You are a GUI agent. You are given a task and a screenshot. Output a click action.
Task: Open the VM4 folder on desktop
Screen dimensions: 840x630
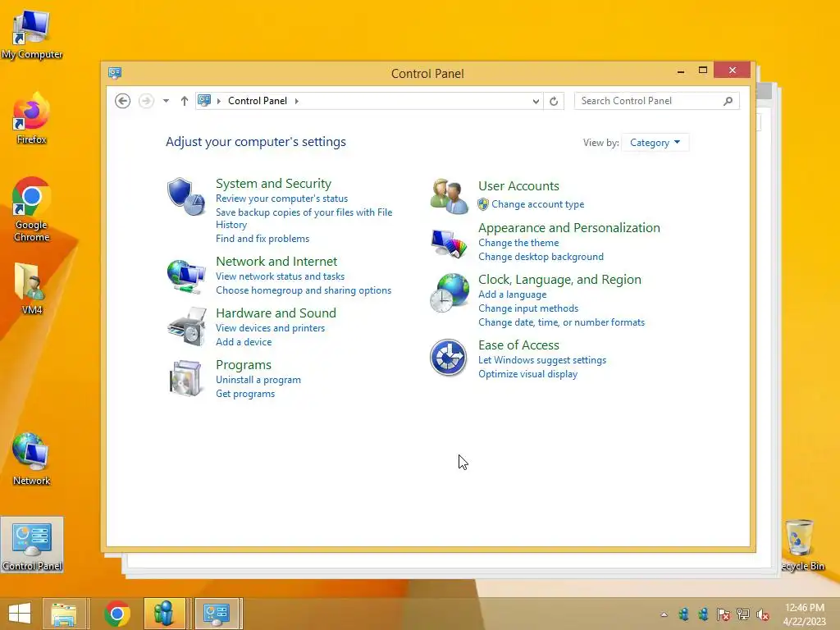coord(32,288)
